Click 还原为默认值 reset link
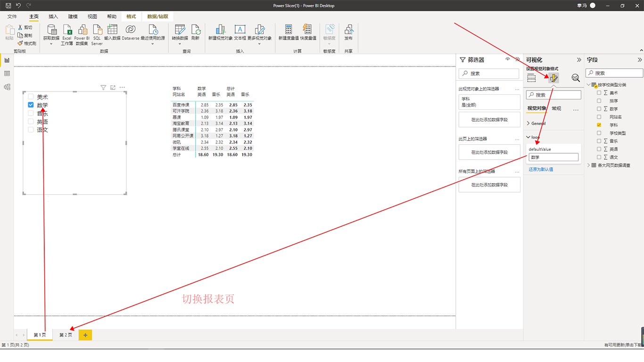 tap(541, 169)
